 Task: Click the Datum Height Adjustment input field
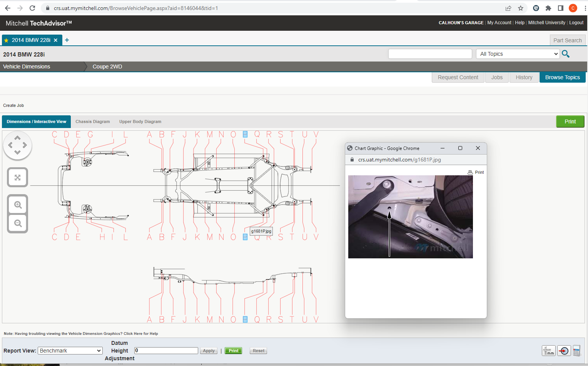click(166, 351)
